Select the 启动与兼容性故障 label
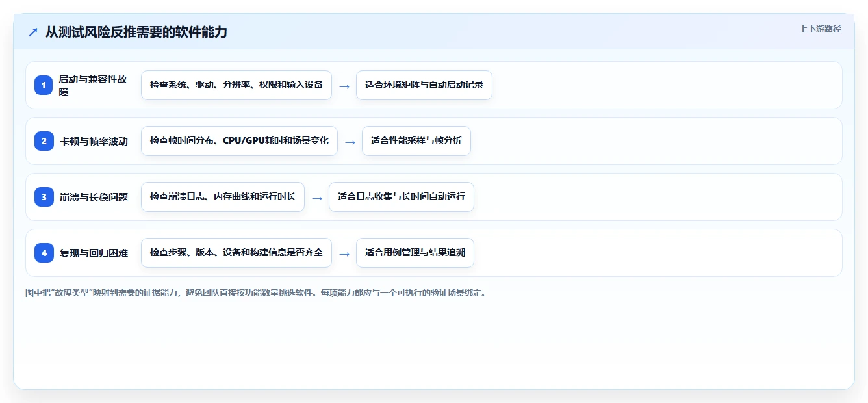The height and width of the screenshot is (403, 868). (94, 85)
